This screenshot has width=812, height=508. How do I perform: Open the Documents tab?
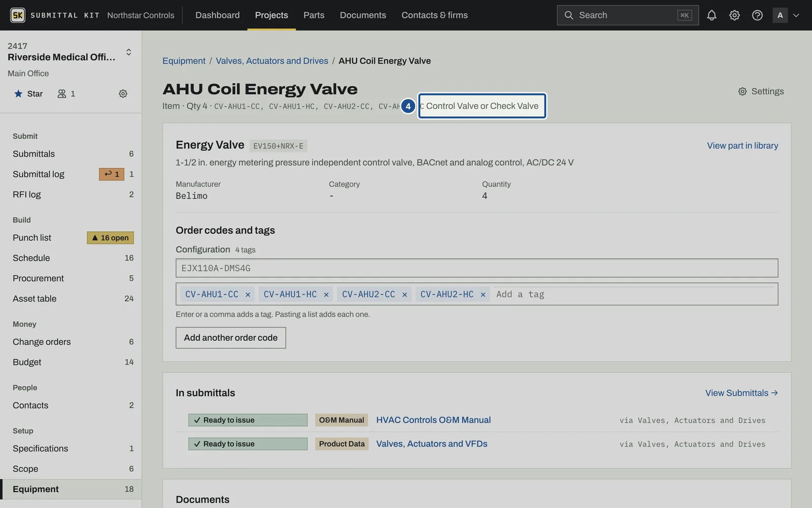point(363,15)
